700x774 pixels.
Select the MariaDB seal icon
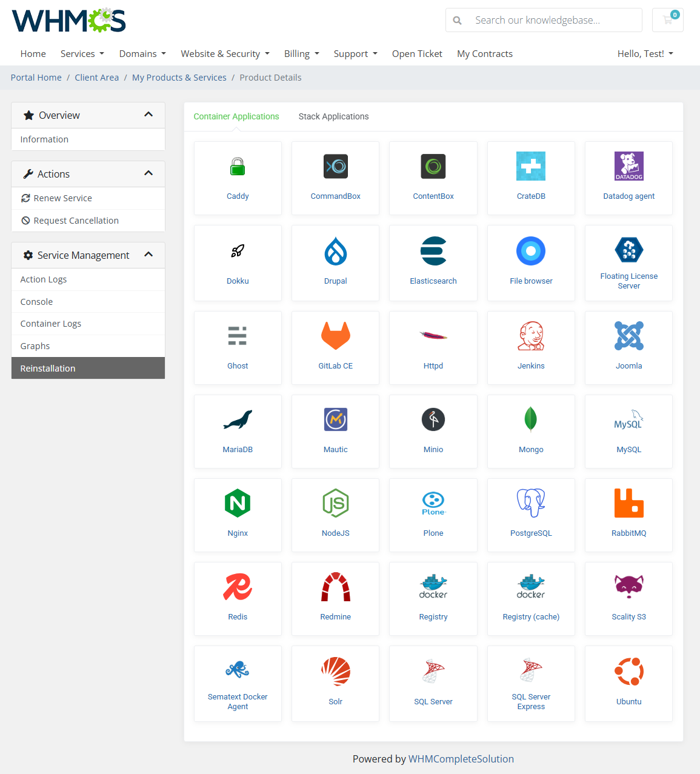click(x=238, y=419)
